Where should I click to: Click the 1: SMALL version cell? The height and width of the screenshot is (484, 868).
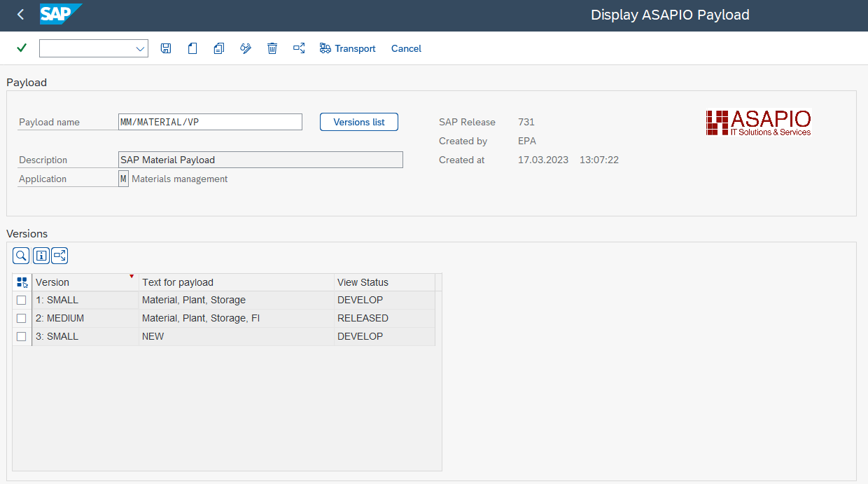[x=85, y=300]
